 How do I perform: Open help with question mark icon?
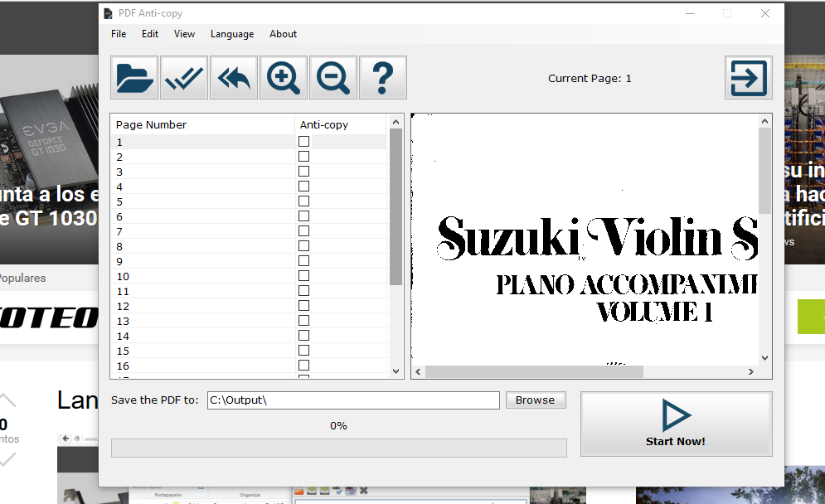[x=382, y=78]
